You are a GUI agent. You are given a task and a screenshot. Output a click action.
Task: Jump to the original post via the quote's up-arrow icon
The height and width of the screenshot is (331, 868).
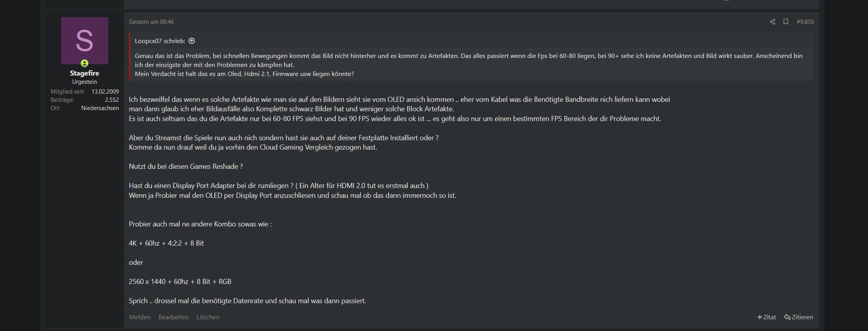(x=192, y=41)
